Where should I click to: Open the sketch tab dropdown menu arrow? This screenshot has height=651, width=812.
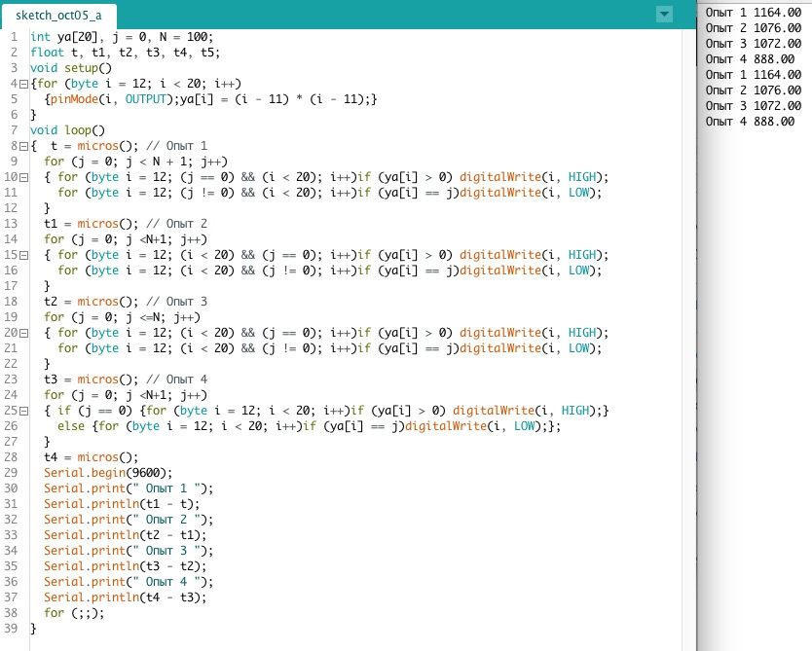coord(665,14)
